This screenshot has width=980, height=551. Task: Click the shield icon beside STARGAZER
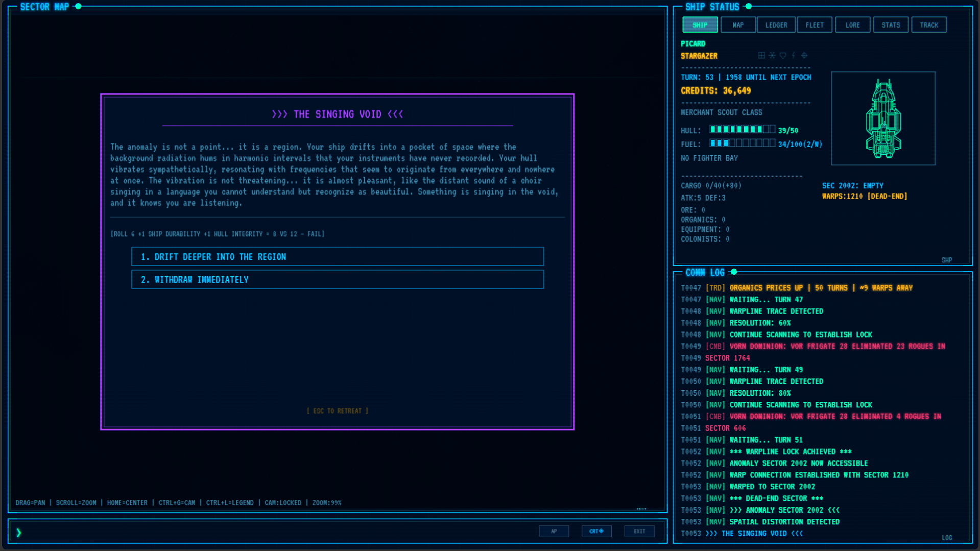coord(783,56)
